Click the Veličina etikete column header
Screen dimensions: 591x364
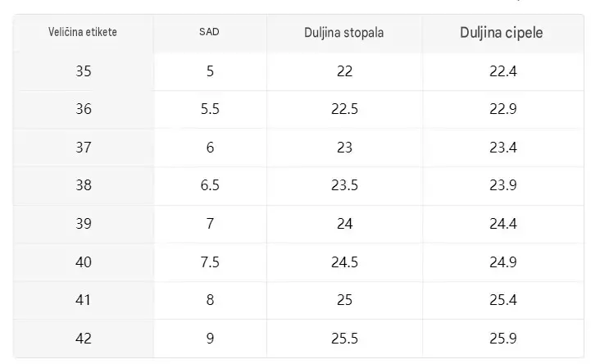tap(83, 32)
